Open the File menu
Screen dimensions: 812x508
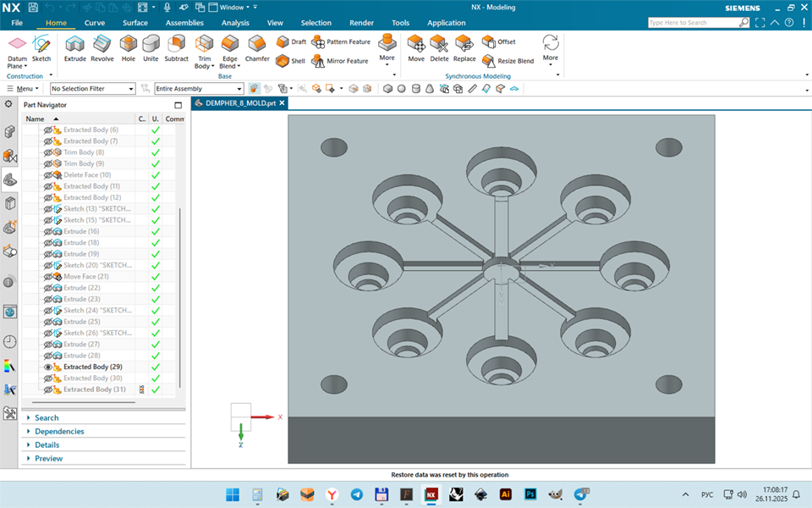coord(17,23)
